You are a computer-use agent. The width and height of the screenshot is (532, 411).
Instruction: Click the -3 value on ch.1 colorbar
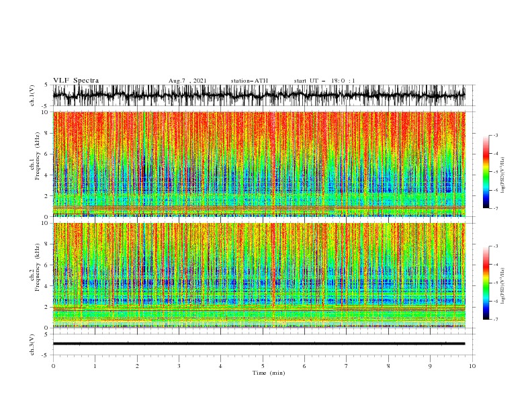495,135
